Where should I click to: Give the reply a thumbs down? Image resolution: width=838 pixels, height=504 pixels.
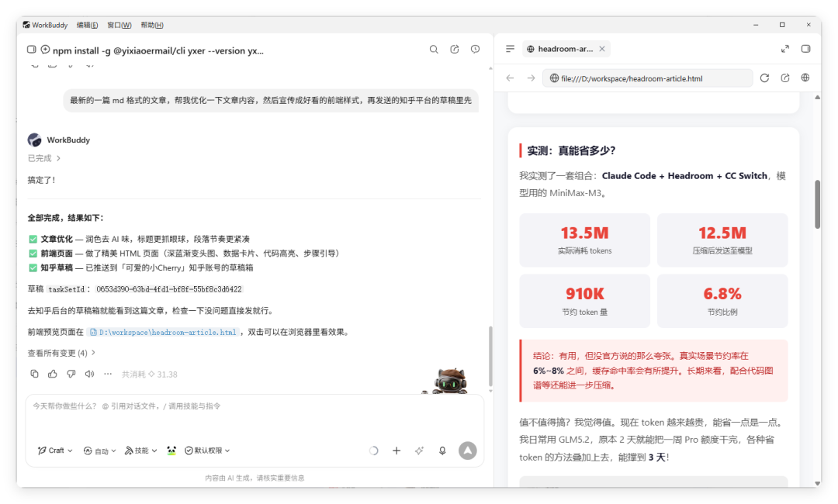click(71, 374)
